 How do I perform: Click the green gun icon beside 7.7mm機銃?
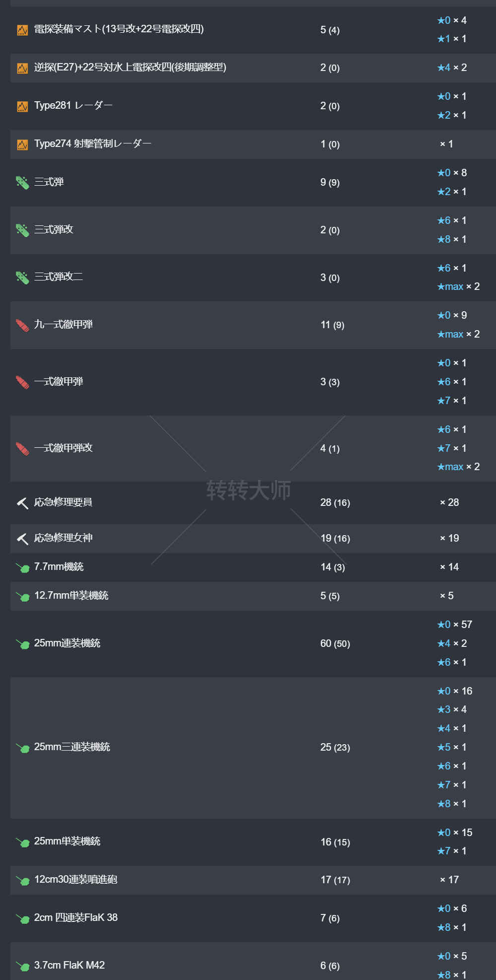pos(22,567)
